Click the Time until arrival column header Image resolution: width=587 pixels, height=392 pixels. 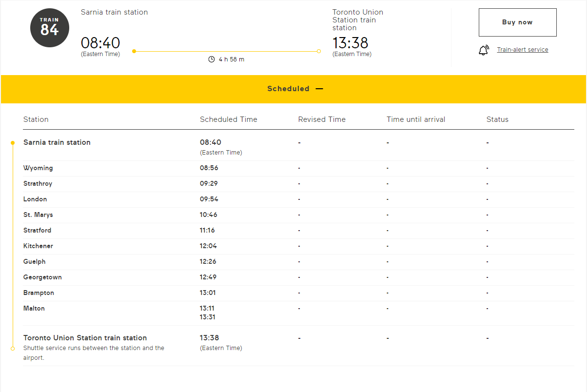point(415,119)
